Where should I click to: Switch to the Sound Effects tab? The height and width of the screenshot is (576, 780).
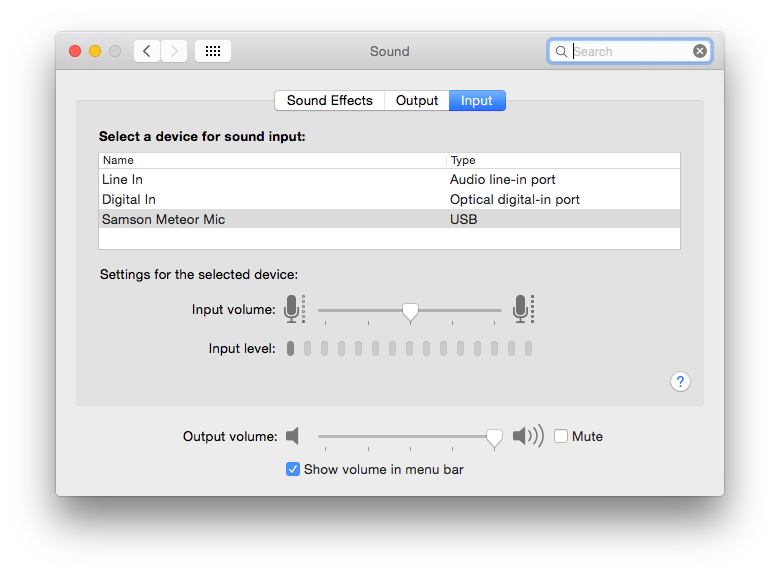pyautogui.click(x=329, y=100)
